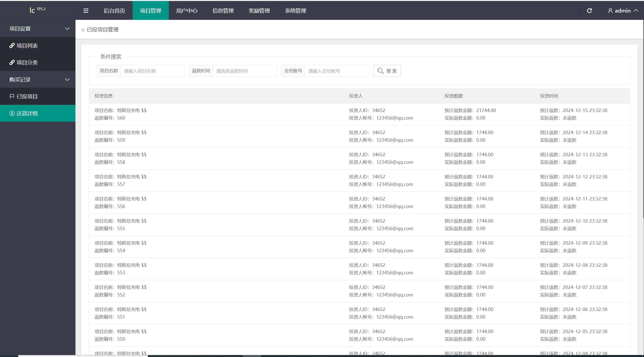Screen dimensions: 644x357
Task: Expand the 项目设置 sidebar section
Action: point(37,28)
